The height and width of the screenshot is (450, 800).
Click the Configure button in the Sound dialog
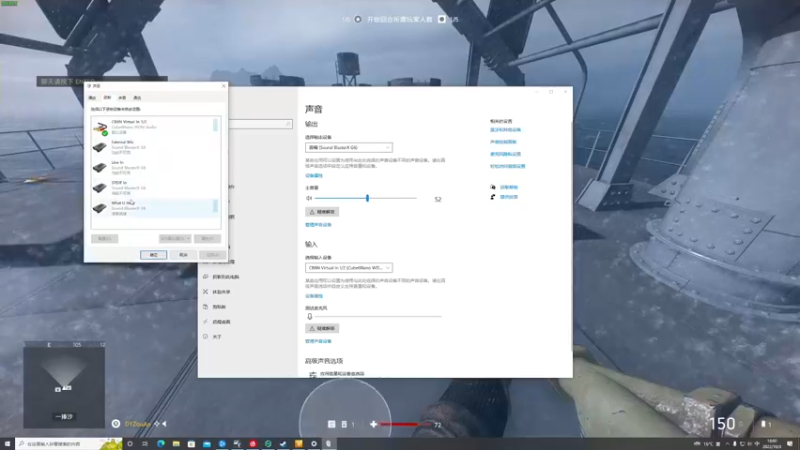click(x=105, y=238)
